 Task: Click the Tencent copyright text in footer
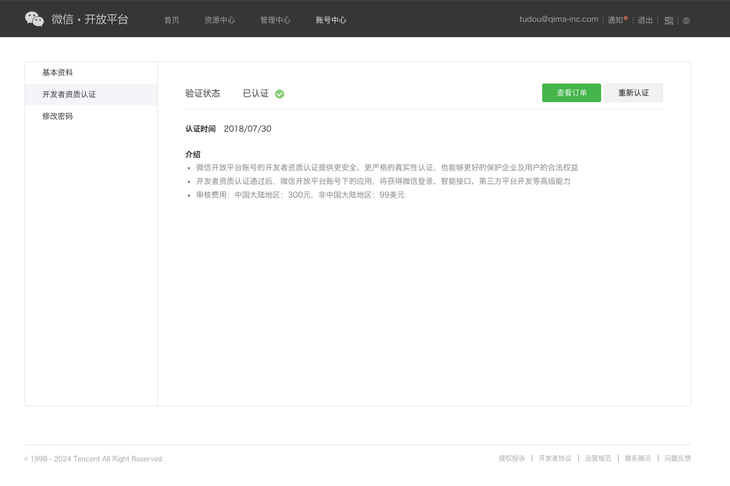(94, 459)
